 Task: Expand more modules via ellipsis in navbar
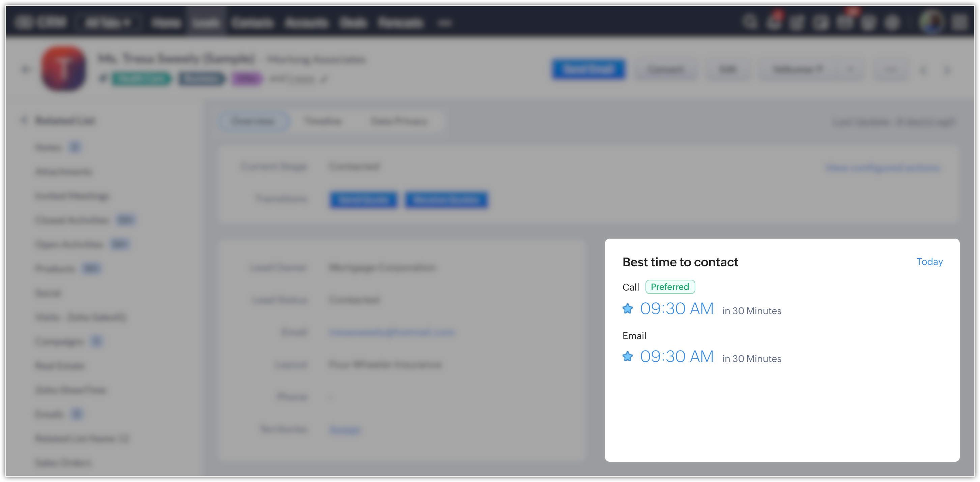tap(444, 23)
